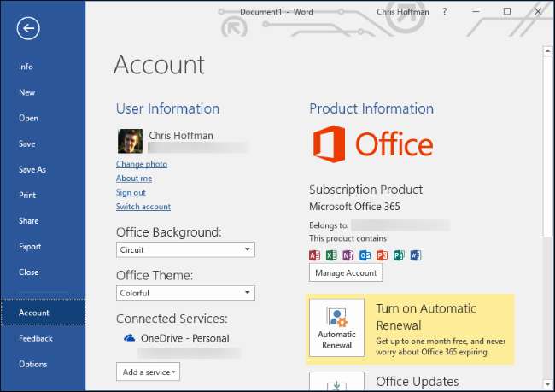The height and width of the screenshot is (392, 555).
Task: Click the Sign out link
Action: [131, 192]
